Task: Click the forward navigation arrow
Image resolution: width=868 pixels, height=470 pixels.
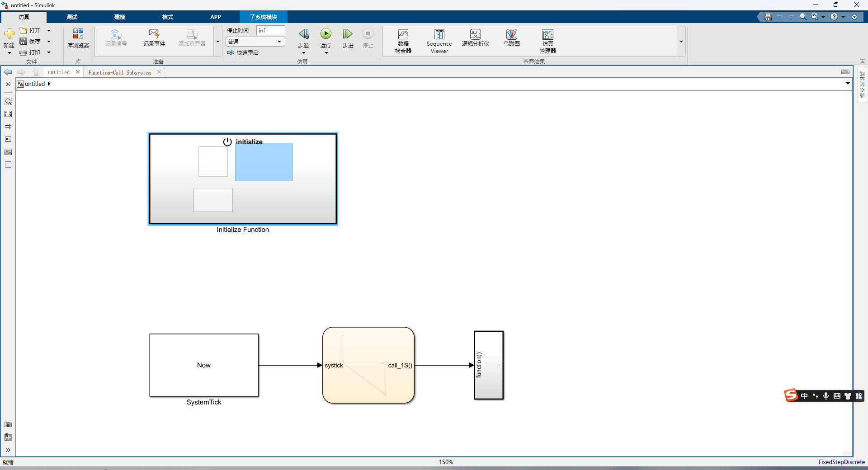Action: pos(21,72)
